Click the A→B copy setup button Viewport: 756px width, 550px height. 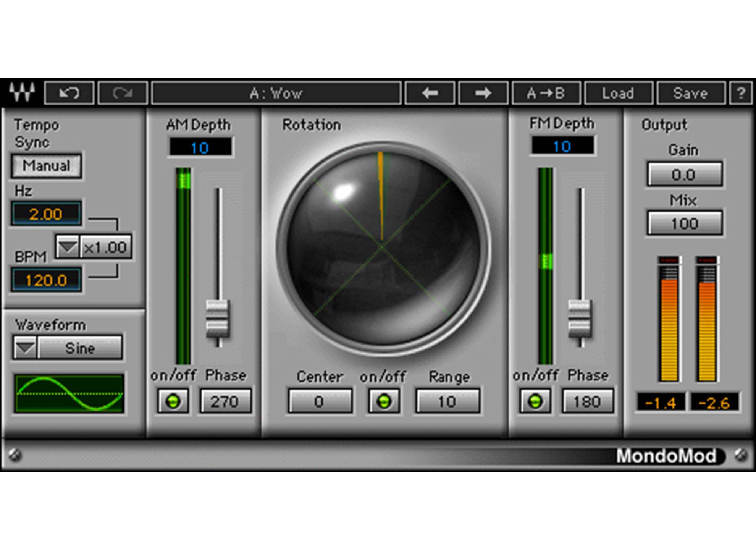click(x=546, y=93)
